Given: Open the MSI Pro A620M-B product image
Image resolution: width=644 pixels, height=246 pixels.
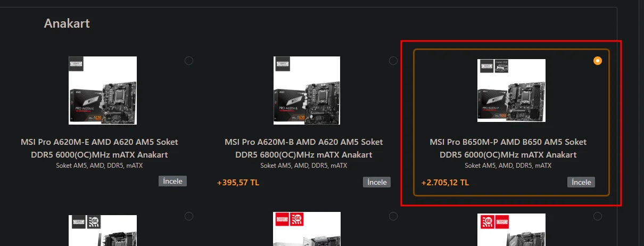Looking at the screenshot, I should click(x=307, y=91).
